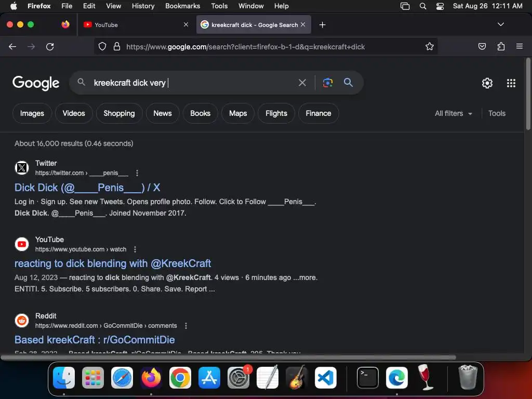The height and width of the screenshot is (399, 532).
Task: Click the X Twitter favicon result icon
Action: 22,168
